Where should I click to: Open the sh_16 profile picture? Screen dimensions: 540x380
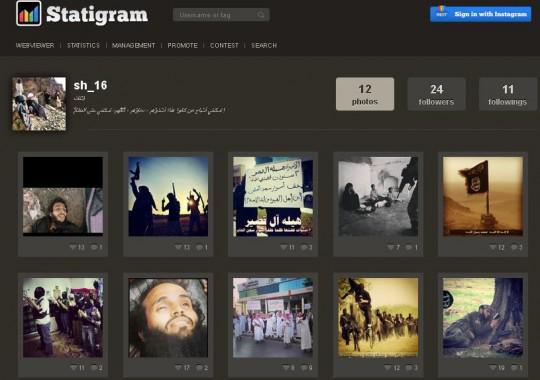(39, 104)
